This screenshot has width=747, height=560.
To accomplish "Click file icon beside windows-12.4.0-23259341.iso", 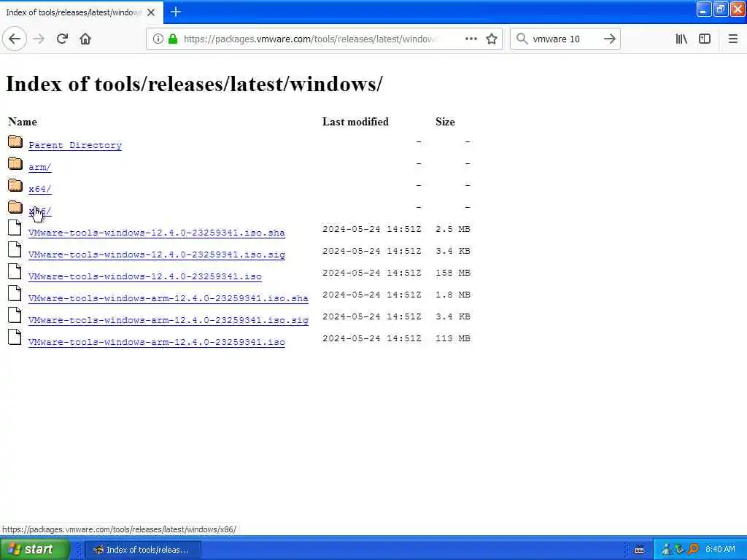I will (x=15, y=271).
